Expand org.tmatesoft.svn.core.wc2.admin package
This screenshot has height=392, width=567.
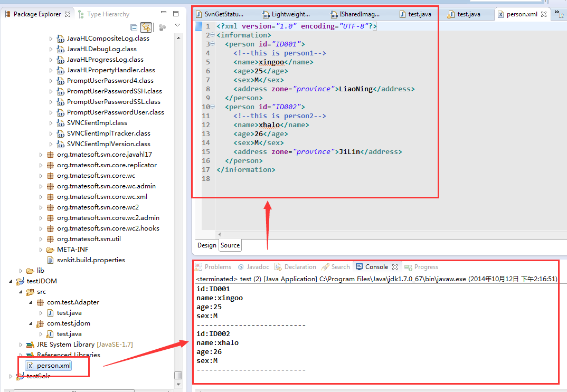(41, 218)
